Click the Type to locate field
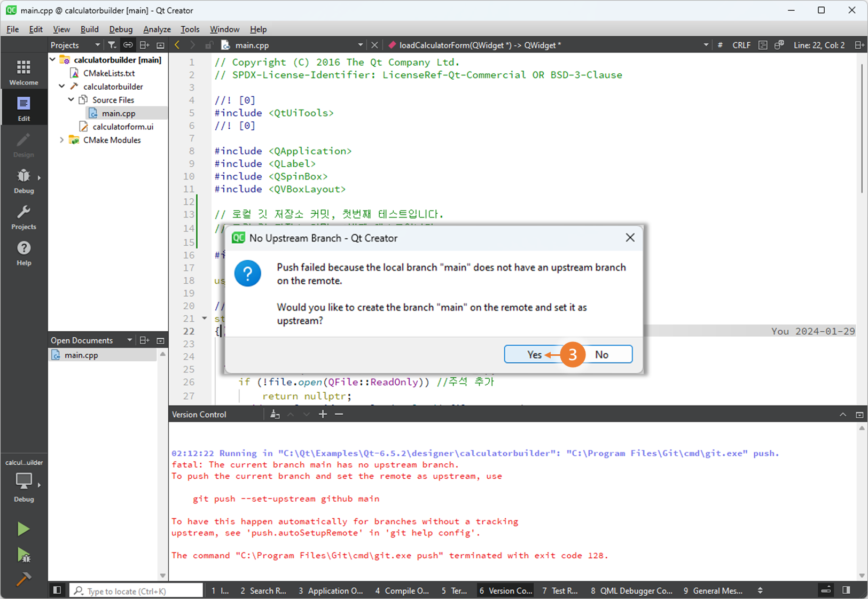 click(137, 590)
